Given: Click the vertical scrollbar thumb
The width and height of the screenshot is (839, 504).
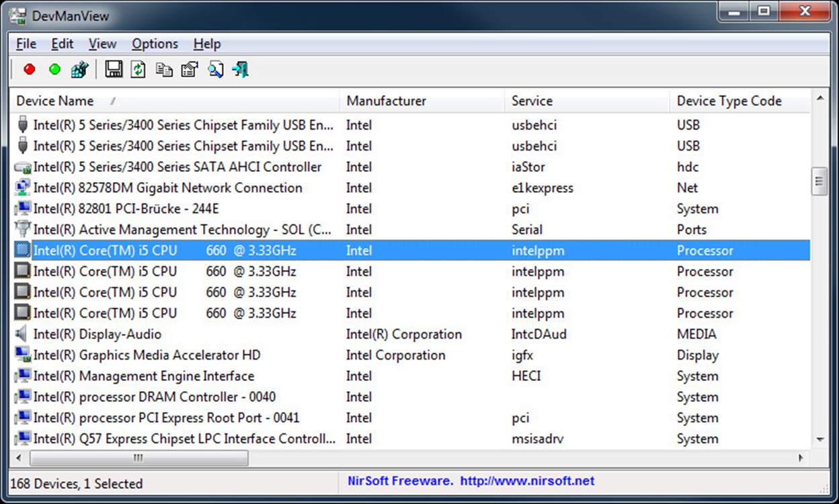Looking at the screenshot, I should point(820,181).
